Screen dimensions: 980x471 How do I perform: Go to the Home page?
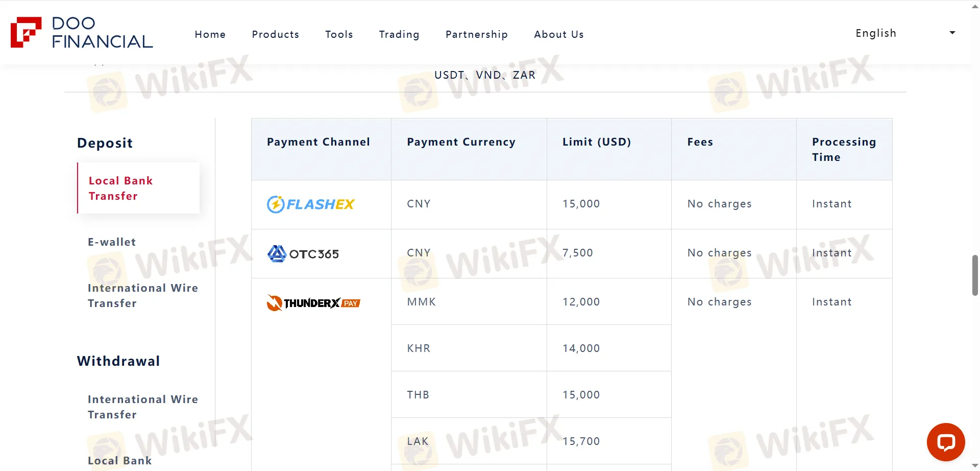[210, 34]
